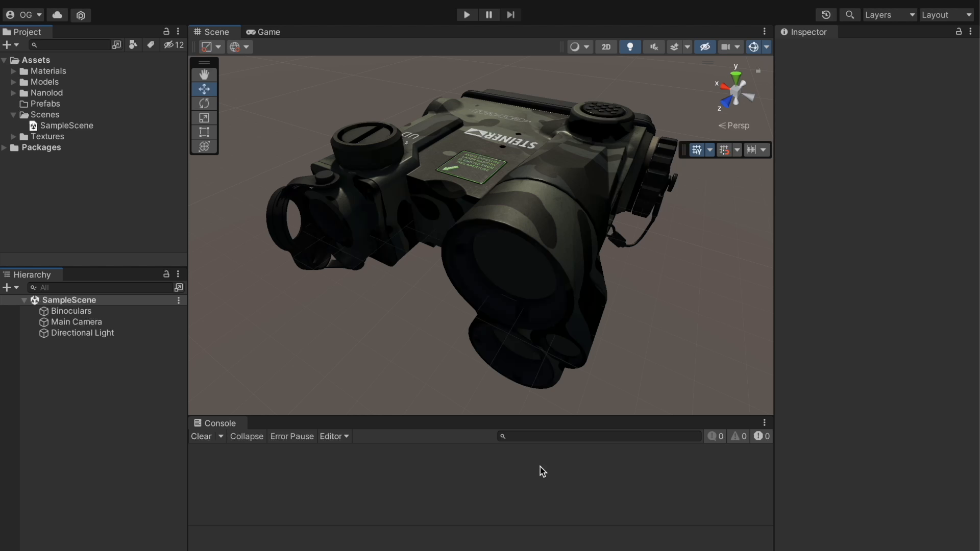Toggle Error Pause in Console
The height and width of the screenshot is (551, 980).
(x=292, y=437)
